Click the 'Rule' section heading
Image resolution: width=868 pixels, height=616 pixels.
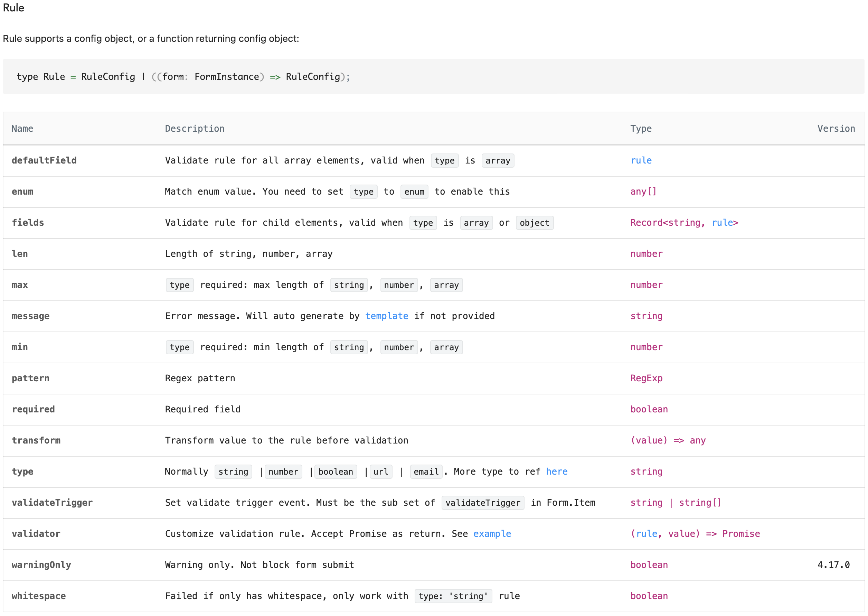coord(14,8)
